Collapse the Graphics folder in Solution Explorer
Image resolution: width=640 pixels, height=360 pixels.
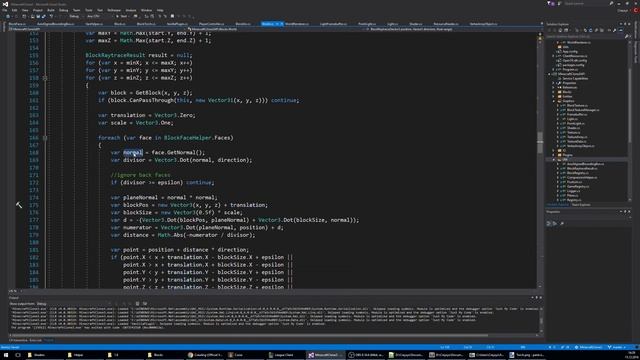click(x=554, y=101)
